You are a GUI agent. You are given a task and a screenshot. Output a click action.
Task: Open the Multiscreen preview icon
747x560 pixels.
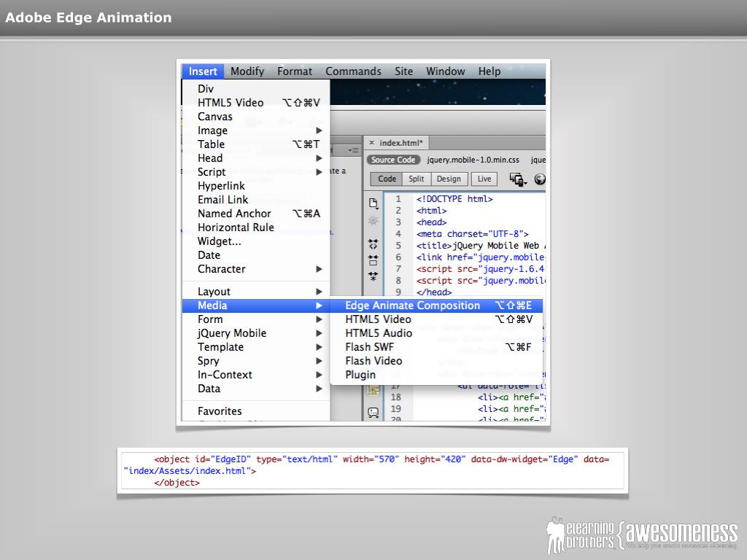click(x=518, y=179)
